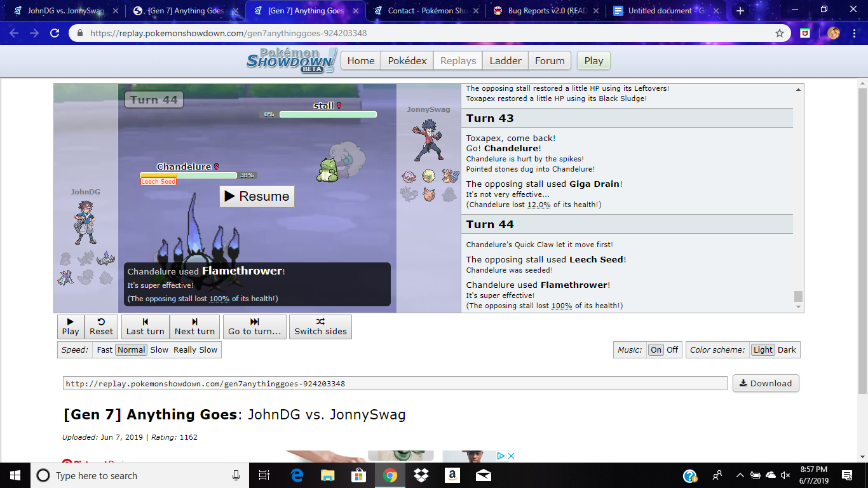Image resolution: width=868 pixels, height=488 pixels.
Task: Open the Go to turn prompt
Action: pyautogui.click(x=254, y=327)
